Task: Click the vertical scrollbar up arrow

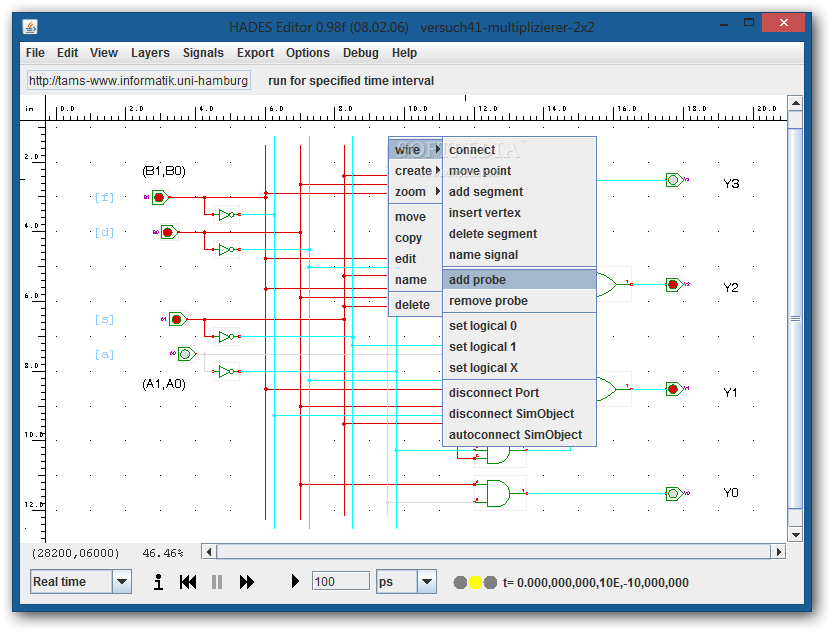Action: tap(795, 103)
